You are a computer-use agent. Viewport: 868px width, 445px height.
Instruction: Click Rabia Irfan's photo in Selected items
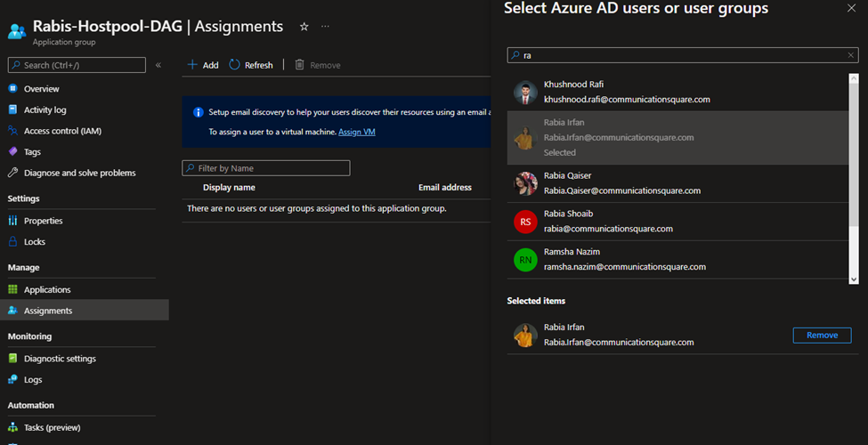tap(525, 335)
